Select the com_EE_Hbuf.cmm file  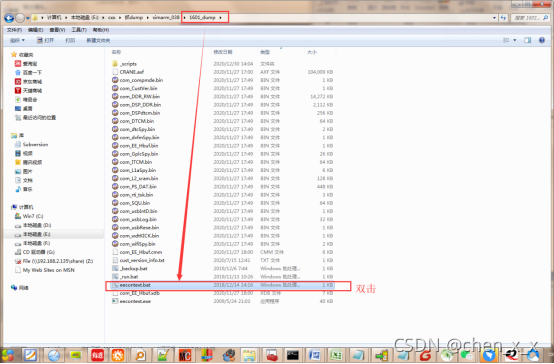point(141,252)
